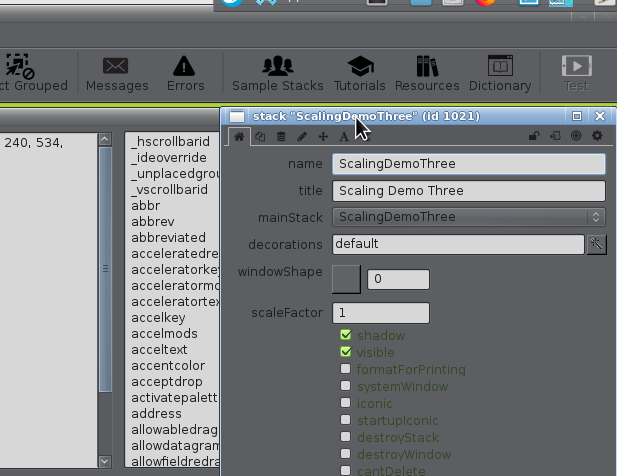Open the Resources library
The height and width of the screenshot is (476, 617).
[427, 74]
